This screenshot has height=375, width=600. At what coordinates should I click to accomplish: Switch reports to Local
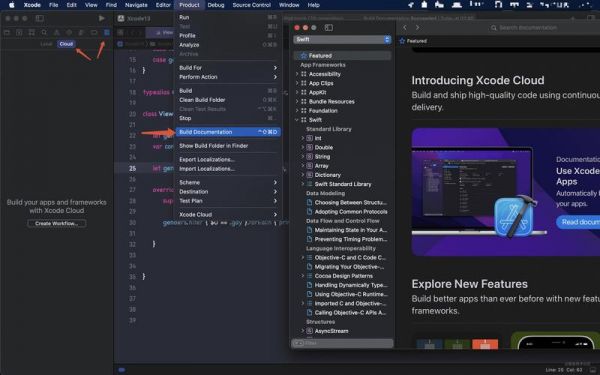(46, 44)
